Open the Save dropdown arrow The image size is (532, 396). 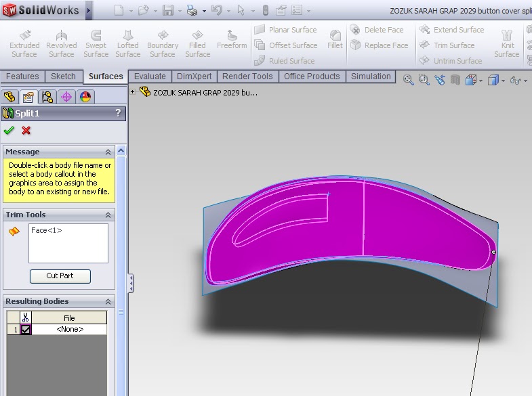pos(180,12)
